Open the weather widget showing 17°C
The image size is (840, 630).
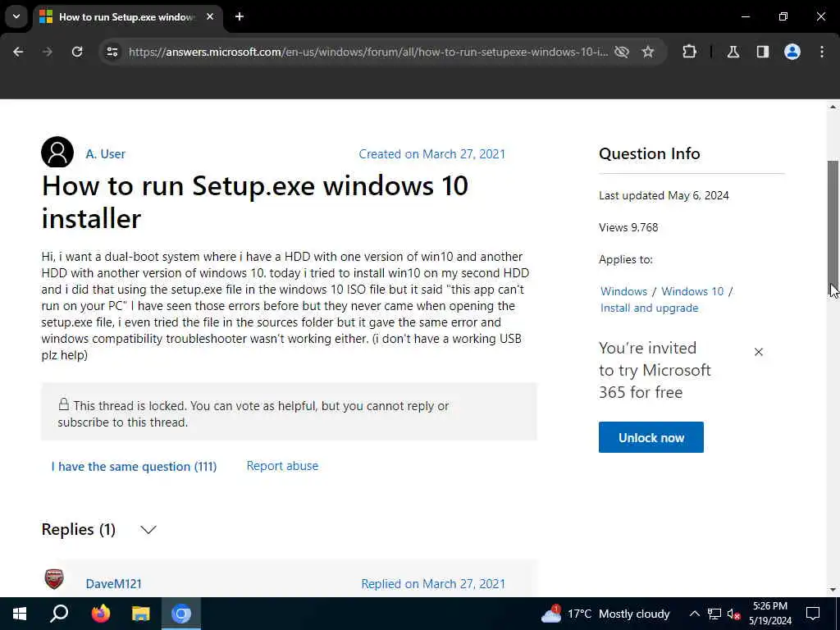pos(605,614)
